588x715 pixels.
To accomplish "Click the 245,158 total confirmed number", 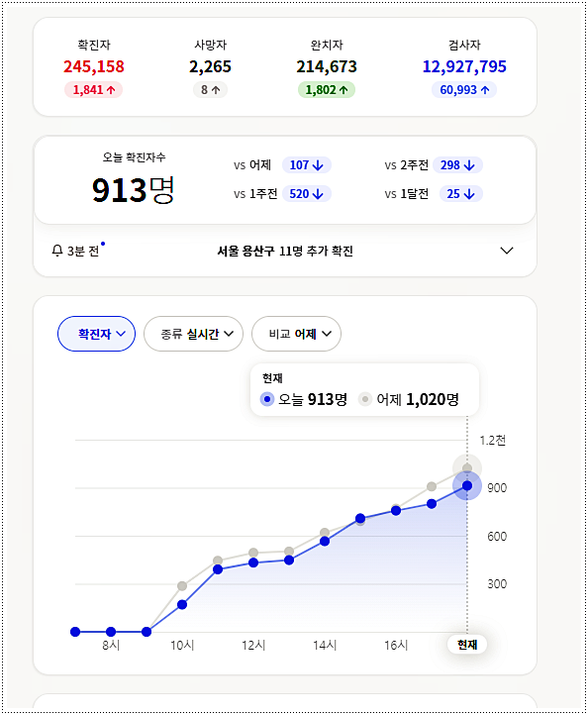I will [93, 66].
